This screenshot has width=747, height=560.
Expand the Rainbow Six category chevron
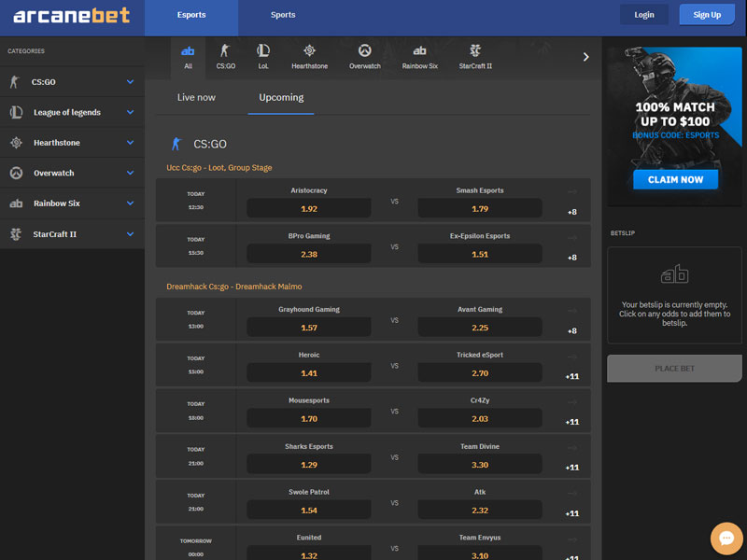pyautogui.click(x=130, y=203)
